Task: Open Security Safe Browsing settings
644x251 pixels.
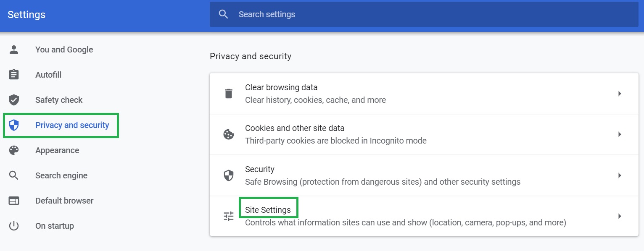Action: tap(424, 175)
